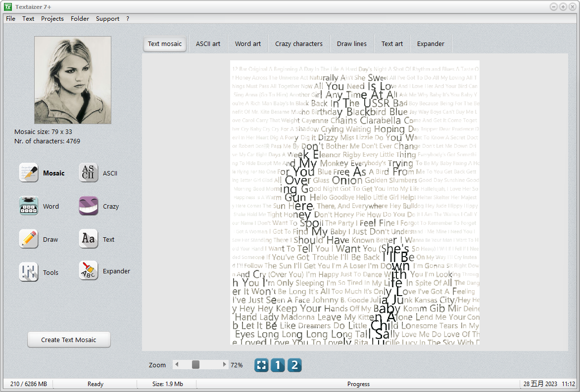Switch to the Draw lines tab
Image resolution: width=580 pixels, height=392 pixels.
pyautogui.click(x=352, y=44)
